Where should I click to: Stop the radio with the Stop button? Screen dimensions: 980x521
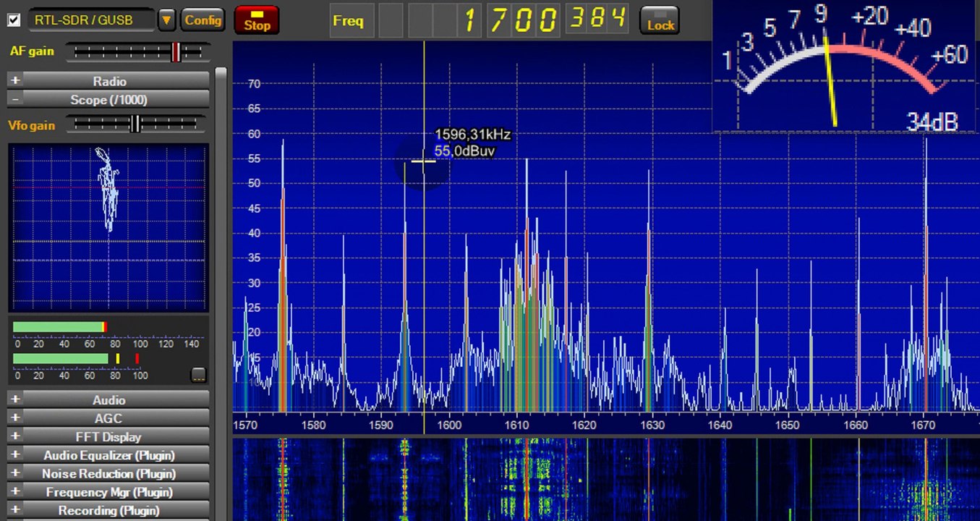257,20
